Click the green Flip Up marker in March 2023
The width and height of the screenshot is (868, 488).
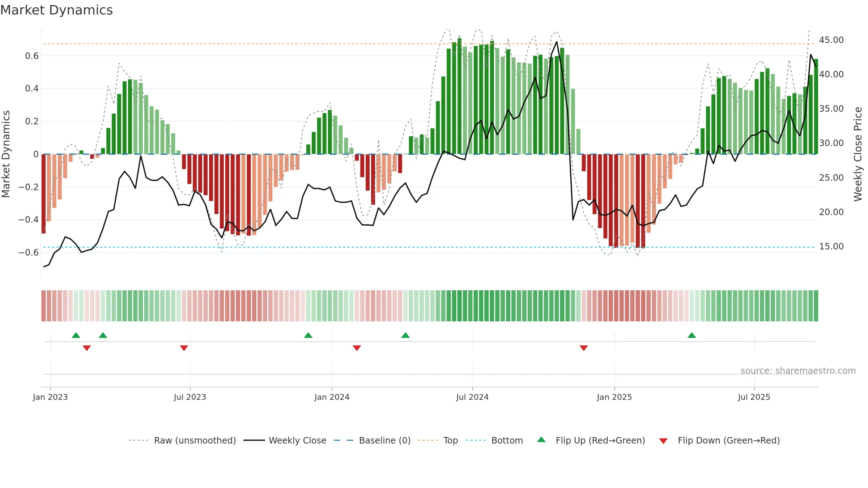tap(103, 335)
